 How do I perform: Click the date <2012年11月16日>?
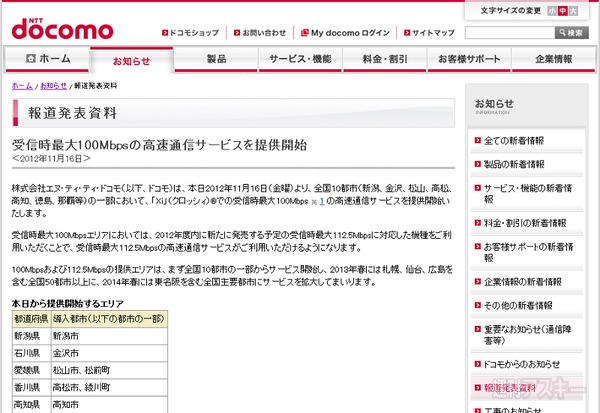point(51,158)
